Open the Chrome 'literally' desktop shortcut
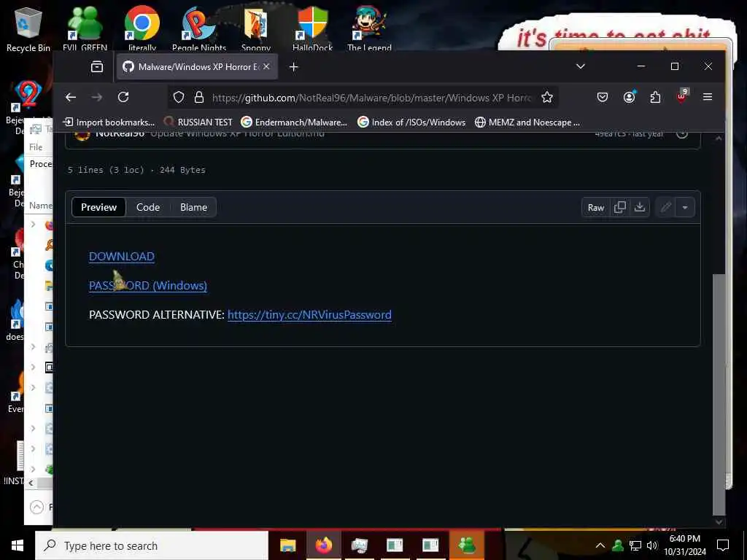Viewport: 747px width, 560px height. coord(142,28)
